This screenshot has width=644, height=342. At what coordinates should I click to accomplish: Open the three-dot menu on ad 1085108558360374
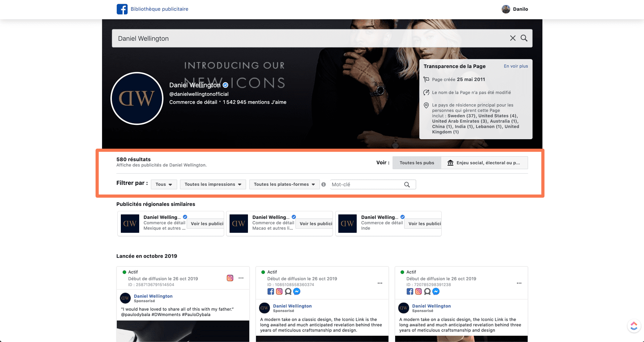click(x=380, y=283)
